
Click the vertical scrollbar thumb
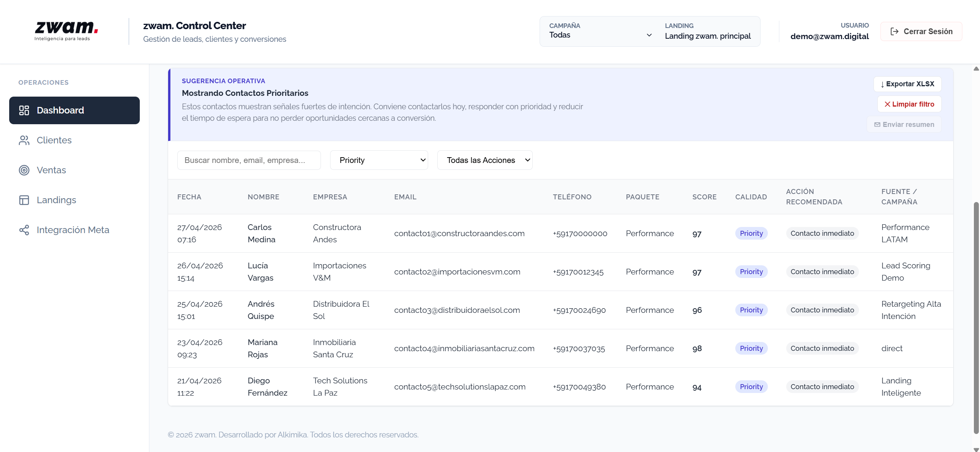(x=976, y=318)
